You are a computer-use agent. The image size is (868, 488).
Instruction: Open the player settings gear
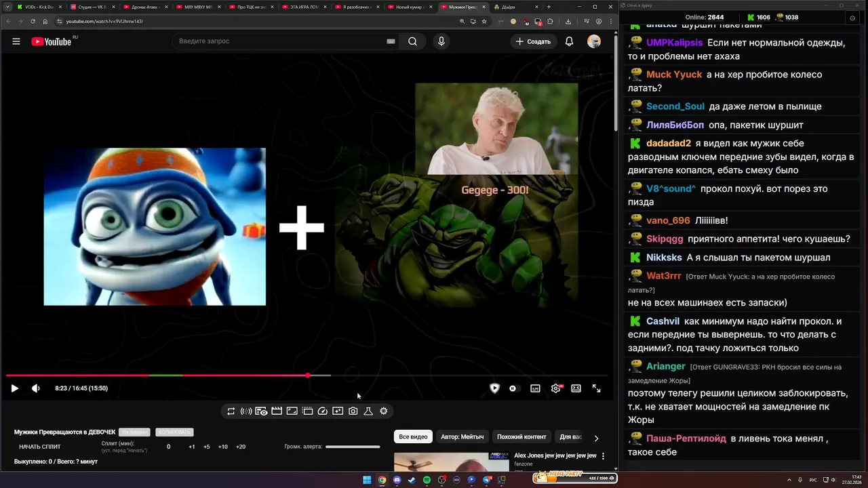pos(556,388)
